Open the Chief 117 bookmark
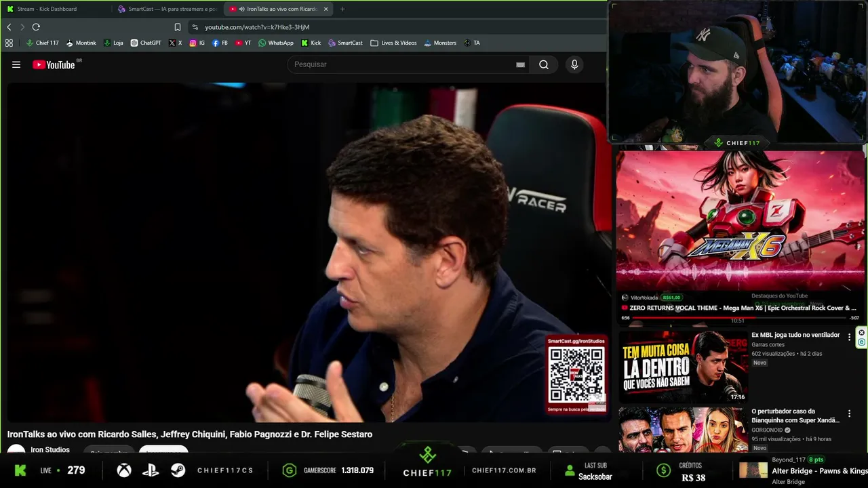Image resolution: width=868 pixels, height=488 pixels. 43,43
